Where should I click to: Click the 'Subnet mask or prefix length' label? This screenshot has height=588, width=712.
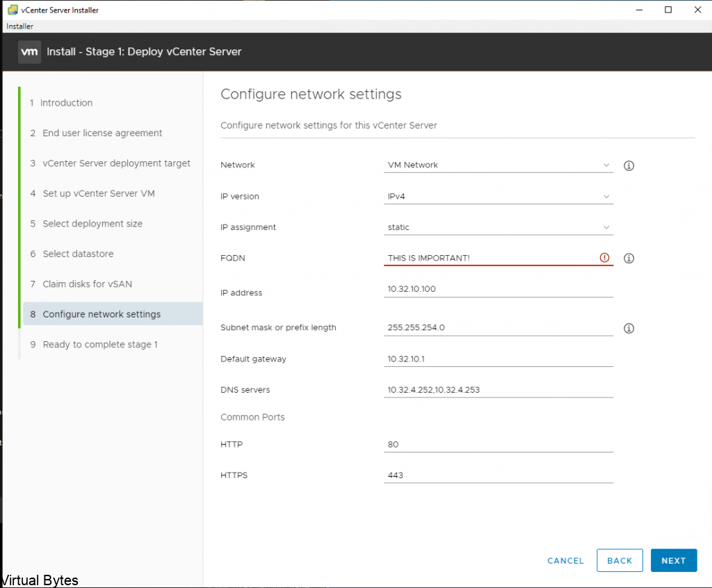[278, 328]
